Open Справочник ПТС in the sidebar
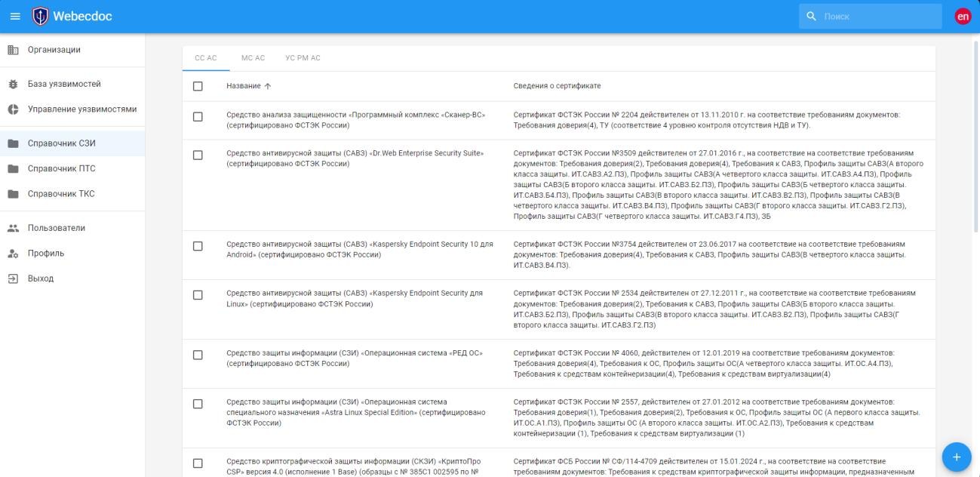 click(x=72, y=169)
